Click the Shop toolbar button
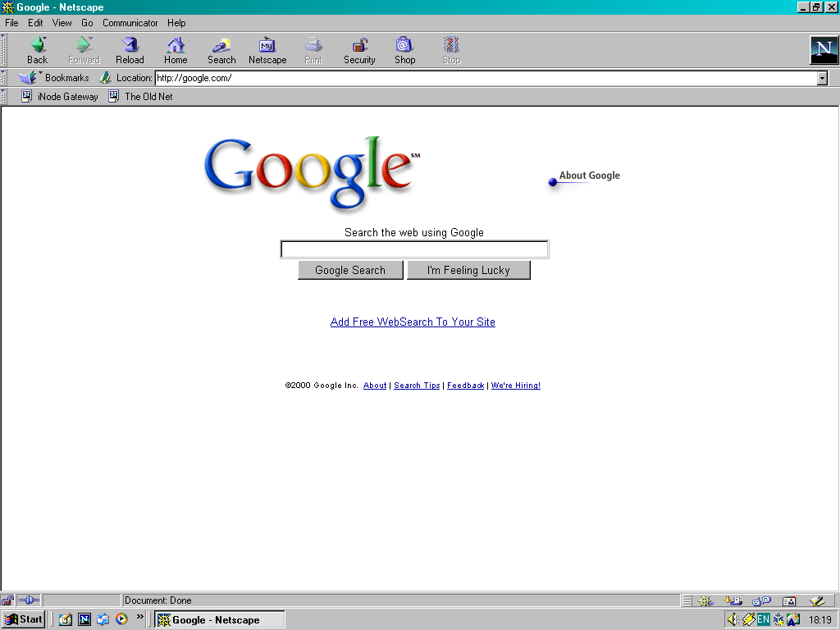Screen dimensions: 840x630 (405, 50)
